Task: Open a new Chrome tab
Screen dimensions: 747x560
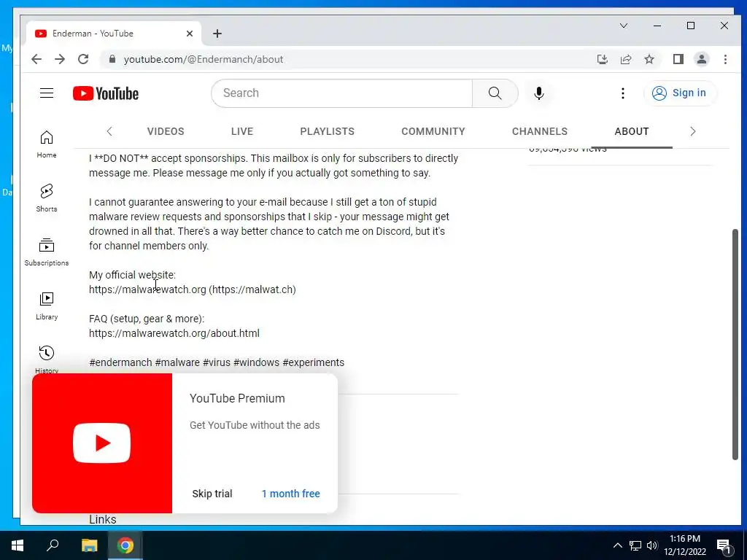Action: [217, 34]
